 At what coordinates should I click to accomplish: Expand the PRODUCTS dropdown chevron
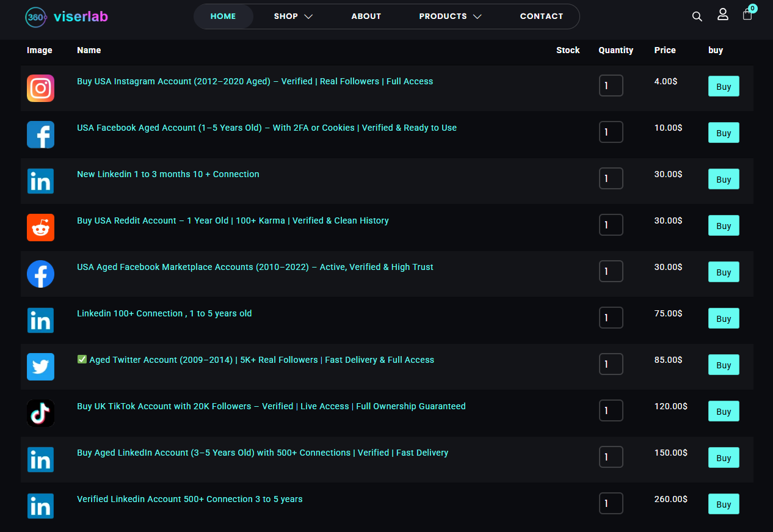[477, 16]
